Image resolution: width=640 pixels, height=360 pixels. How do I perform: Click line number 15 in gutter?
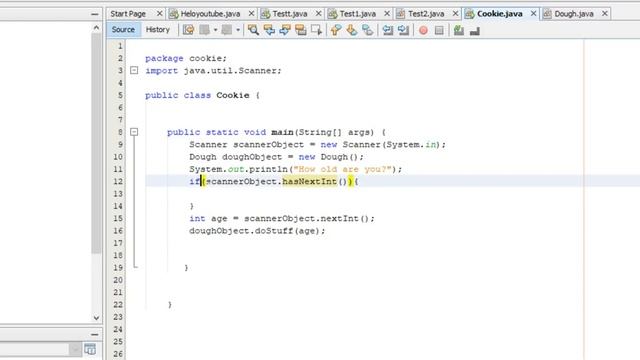pos(118,218)
